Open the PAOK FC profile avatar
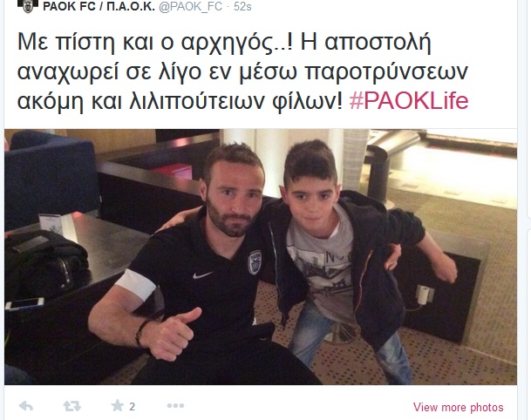The height and width of the screenshot is (420, 531). 28,6
